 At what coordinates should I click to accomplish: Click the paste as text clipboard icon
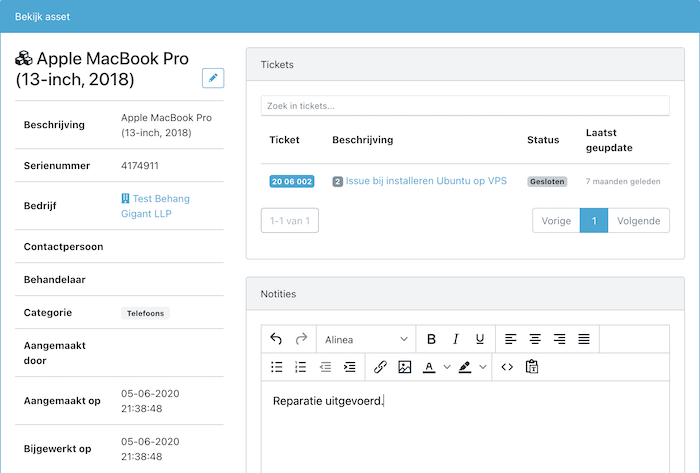click(532, 367)
